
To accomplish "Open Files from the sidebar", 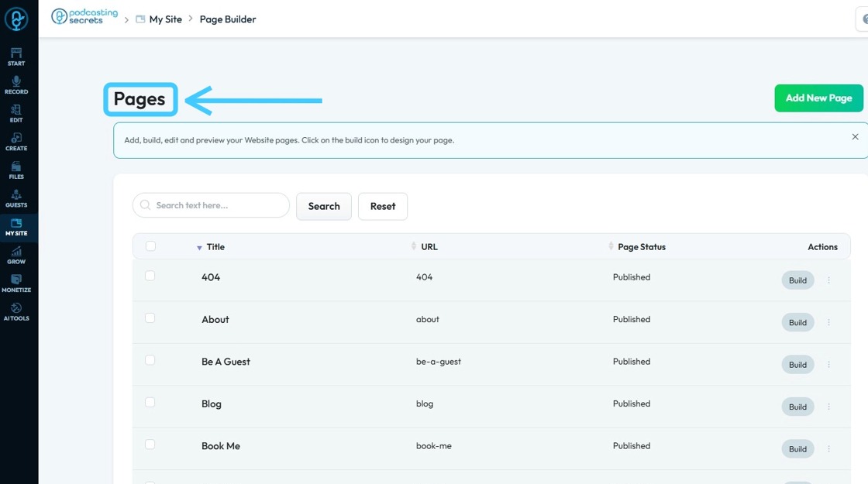I will tap(16, 170).
